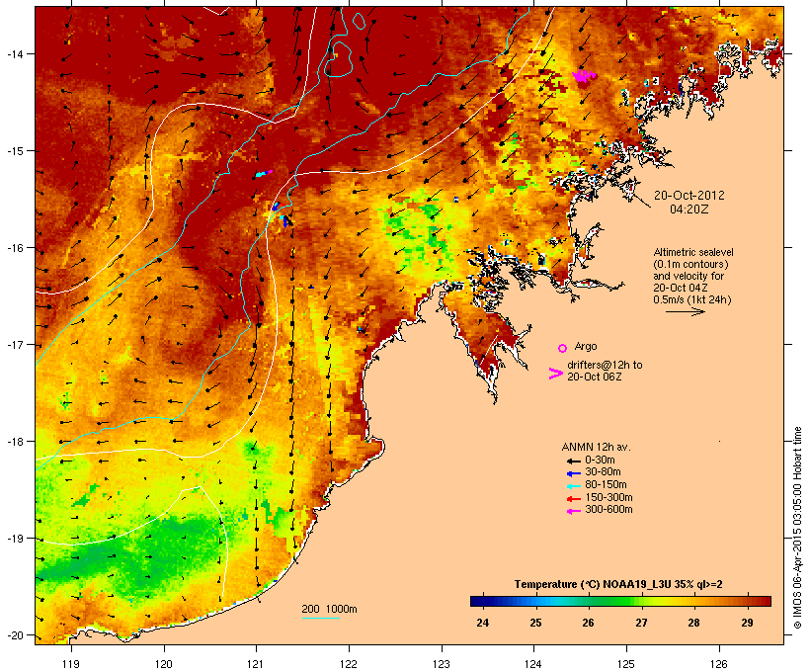Screen dimensions: 810x672
Task: Click the longitude axis label 119
Action: 71,664
